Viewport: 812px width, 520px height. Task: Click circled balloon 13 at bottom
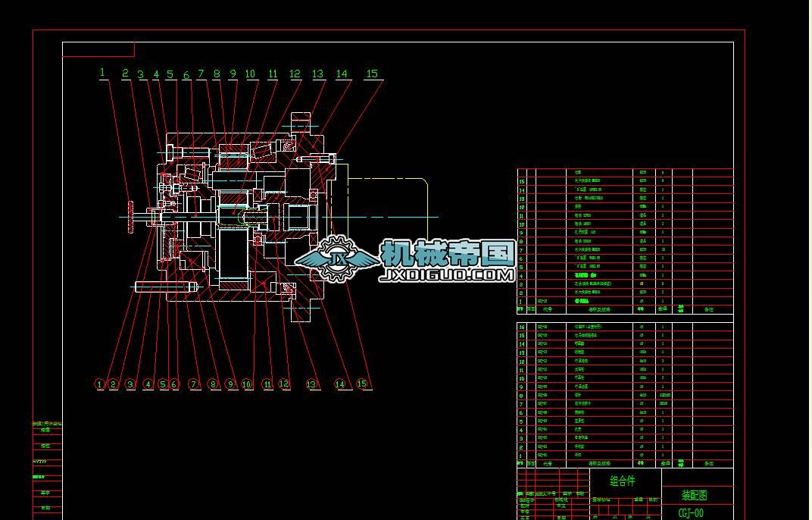click(x=311, y=384)
